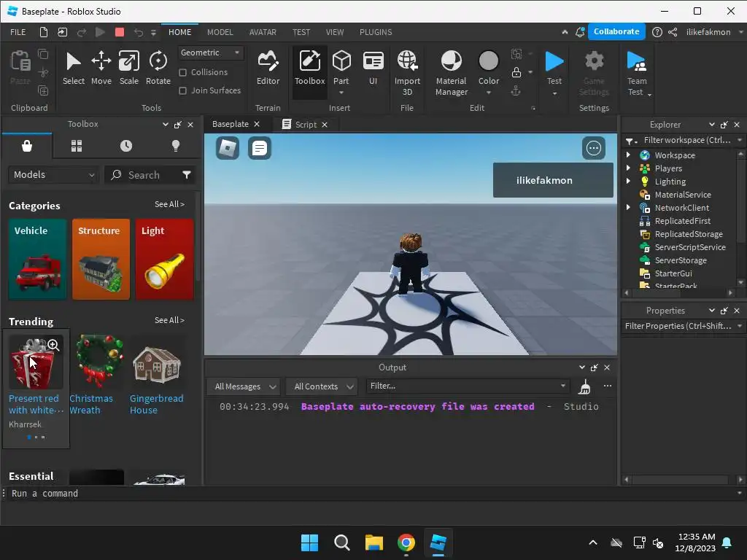This screenshot has height=560, width=747.
Task: Switch to the AVATAR ribbon tab
Action: pyautogui.click(x=263, y=32)
